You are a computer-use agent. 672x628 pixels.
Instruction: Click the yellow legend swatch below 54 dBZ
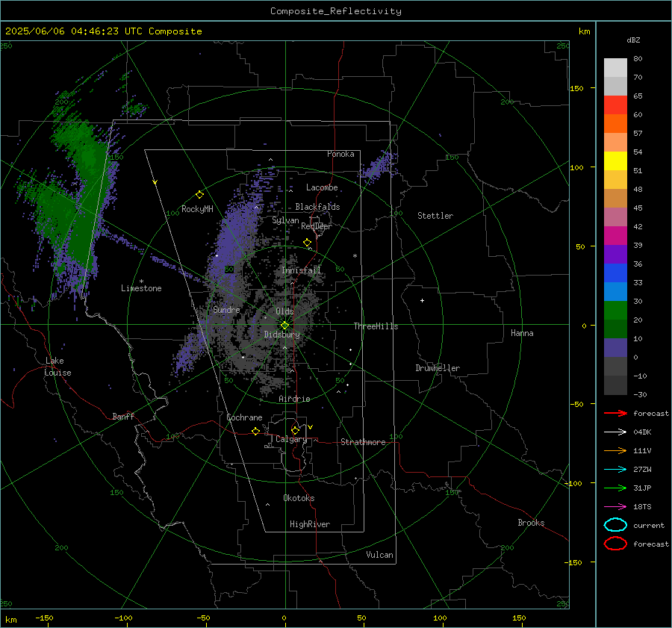point(615,161)
